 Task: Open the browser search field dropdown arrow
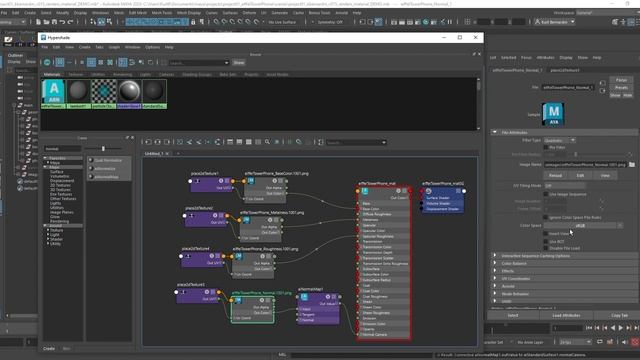[227, 62]
